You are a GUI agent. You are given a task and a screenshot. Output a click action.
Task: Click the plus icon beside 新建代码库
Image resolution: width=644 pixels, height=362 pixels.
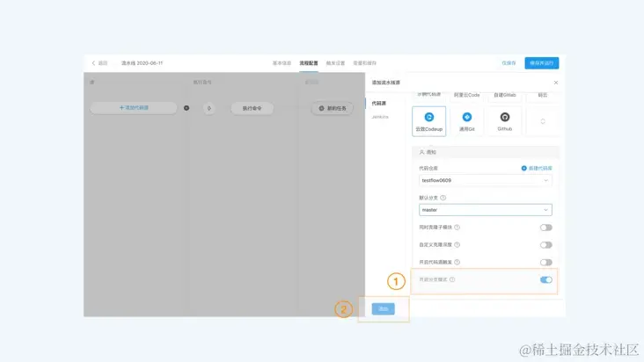[523, 168]
